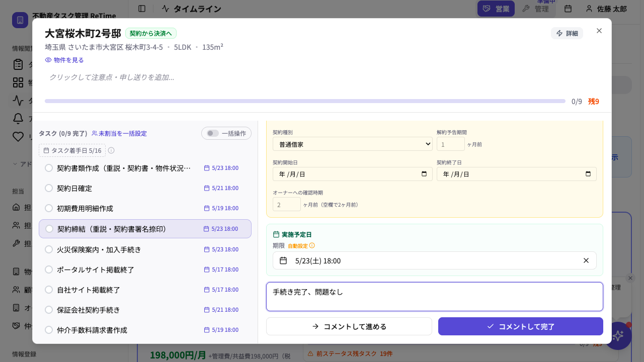Open calendar icon for 契約日確定 due date
The width and height of the screenshot is (644, 362).
coord(206,188)
